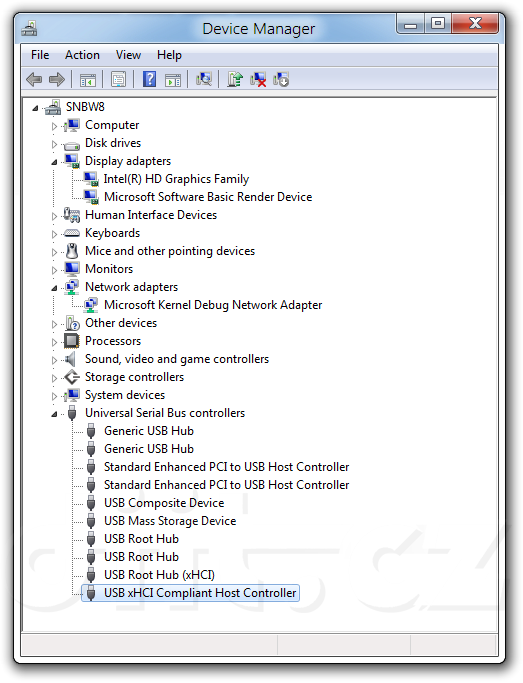Select USB xHCI Compliant Host Controller
Image resolution: width=523 pixels, height=683 pixels.
click(x=200, y=593)
